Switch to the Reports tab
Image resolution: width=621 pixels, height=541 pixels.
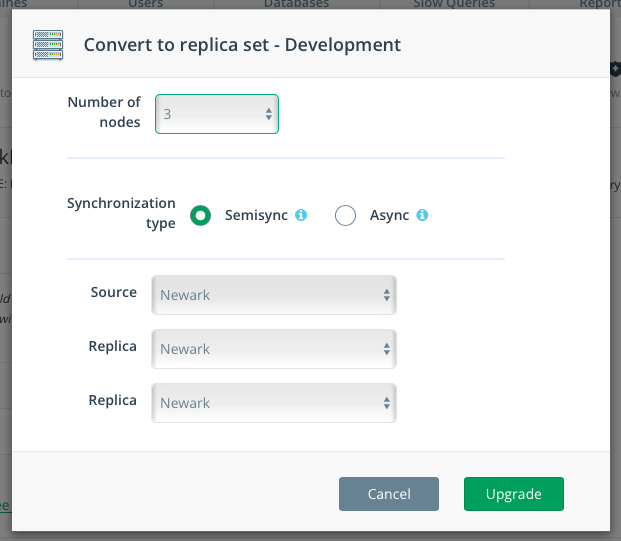pyautogui.click(x=600, y=4)
